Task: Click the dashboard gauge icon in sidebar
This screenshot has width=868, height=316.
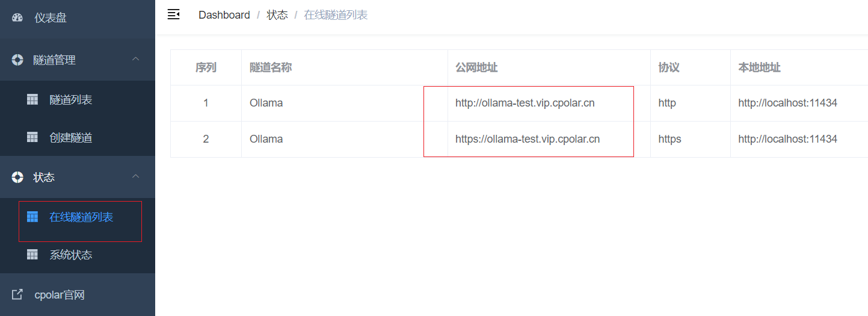Action: click(x=17, y=18)
